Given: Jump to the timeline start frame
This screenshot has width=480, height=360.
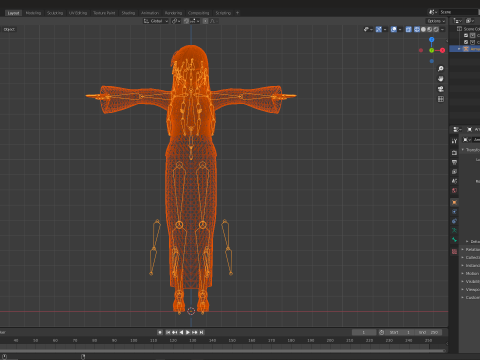Looking at the screenshot, I should point(168,332).
